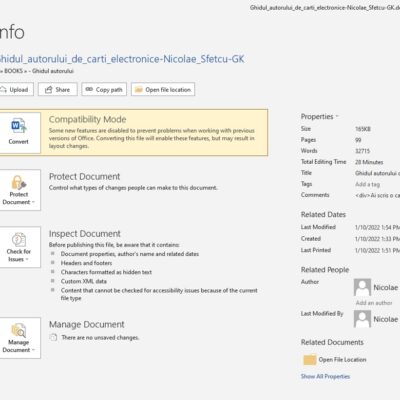The height and width of the screenshot is (400, 400).
Task: Copy the document path
Action: pyautogui.click(x=104, y=89)
